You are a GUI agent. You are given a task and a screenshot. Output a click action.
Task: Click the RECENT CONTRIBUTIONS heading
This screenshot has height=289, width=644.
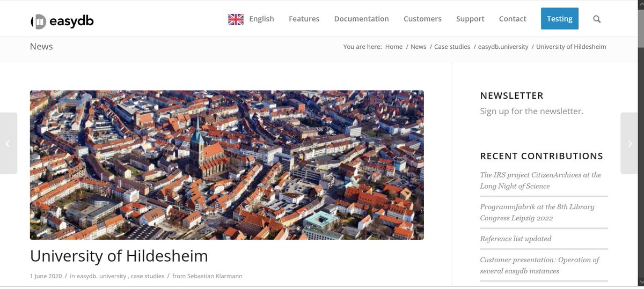pyautogui.click(x=541, y=156)
